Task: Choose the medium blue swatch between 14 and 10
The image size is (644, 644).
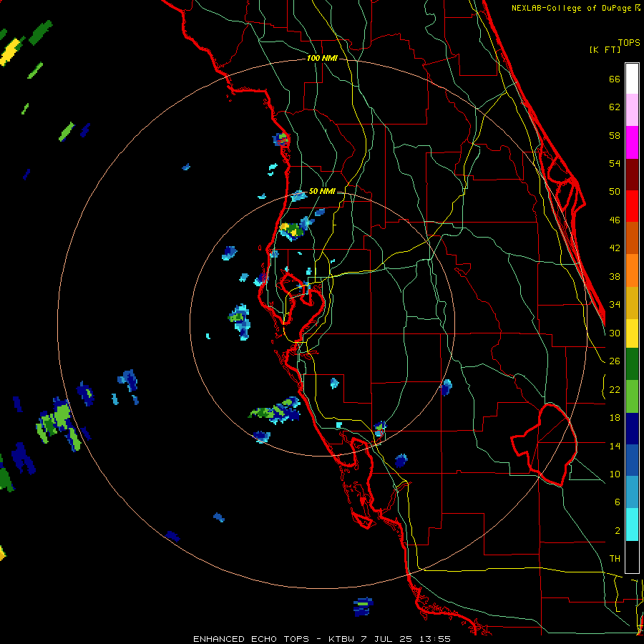Action: [632, 461]
